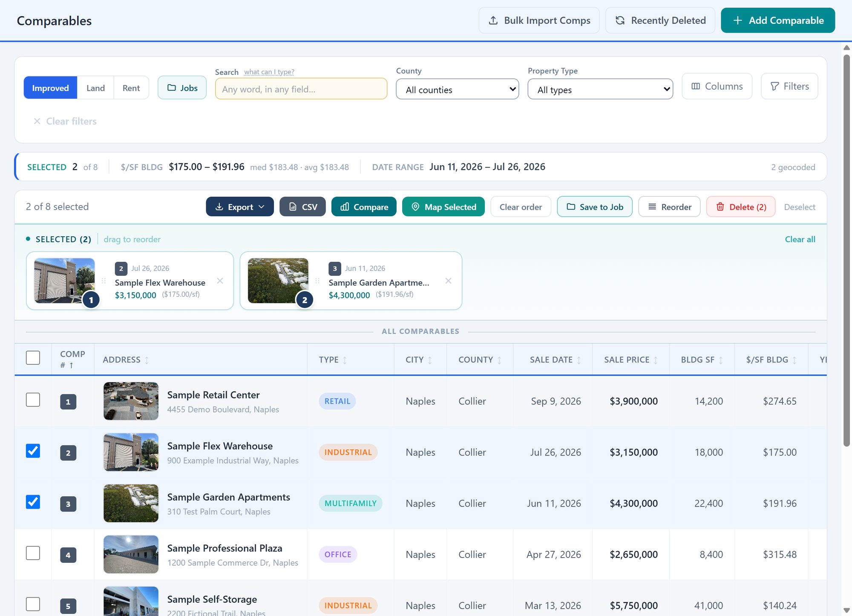Click the page vertical scrollbar thumb

click(x=846, y=250)
